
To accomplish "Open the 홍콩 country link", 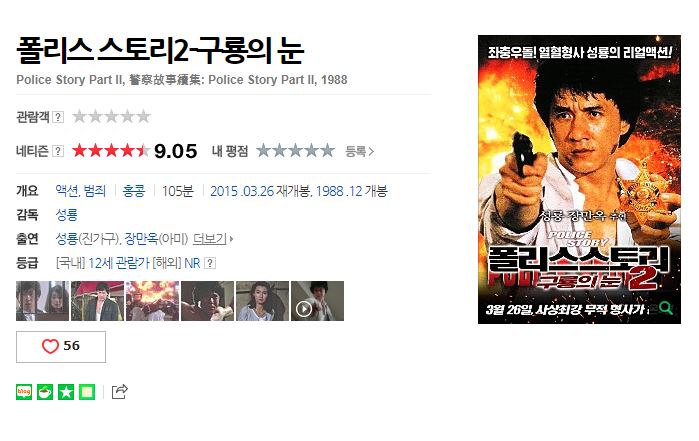I will click(x=134, y=191).
